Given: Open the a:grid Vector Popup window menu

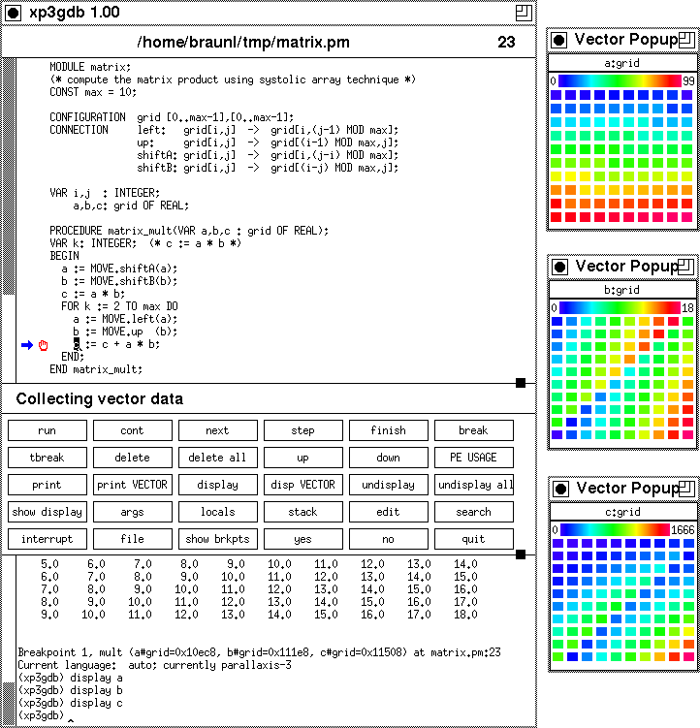Looking at the screenshot, I should [558, 40].
